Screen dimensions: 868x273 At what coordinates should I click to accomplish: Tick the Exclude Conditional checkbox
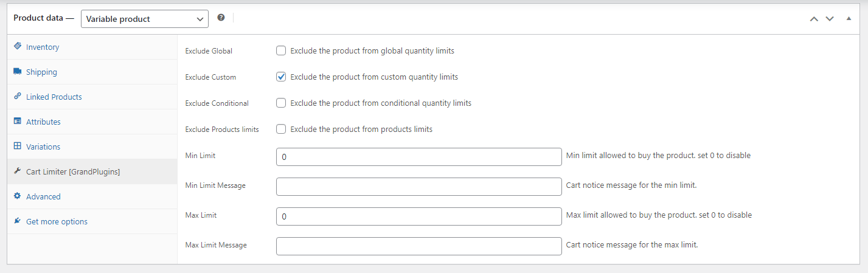pyautogui.click(x=281, y=103)
